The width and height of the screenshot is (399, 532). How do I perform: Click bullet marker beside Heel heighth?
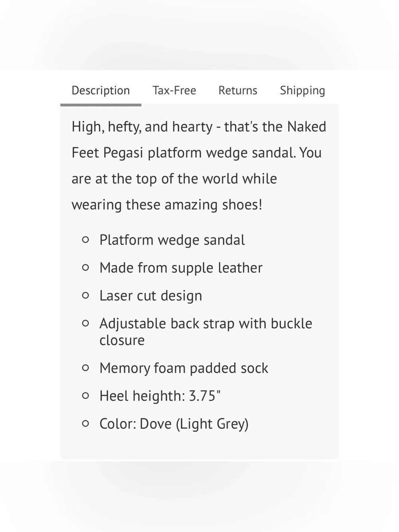[85, 396]
